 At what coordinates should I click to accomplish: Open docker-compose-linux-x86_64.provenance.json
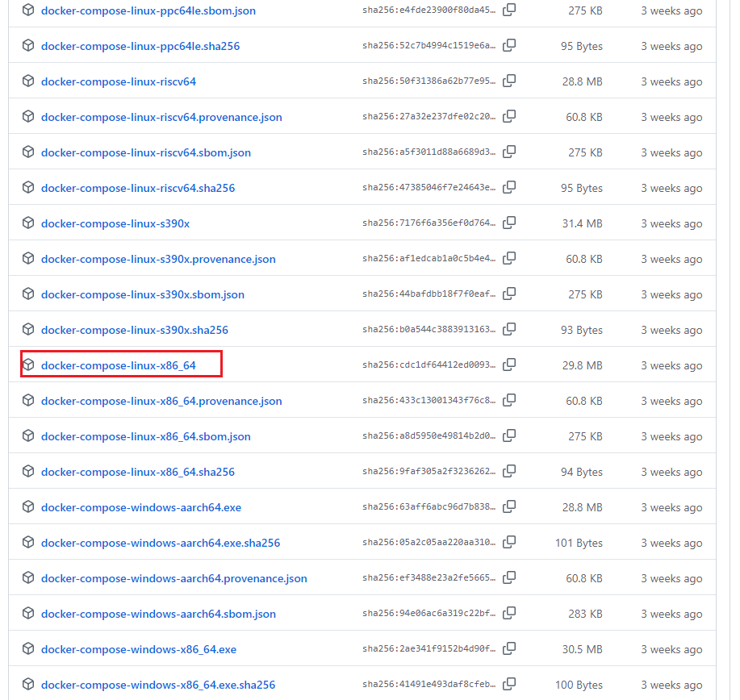point(161,401)
